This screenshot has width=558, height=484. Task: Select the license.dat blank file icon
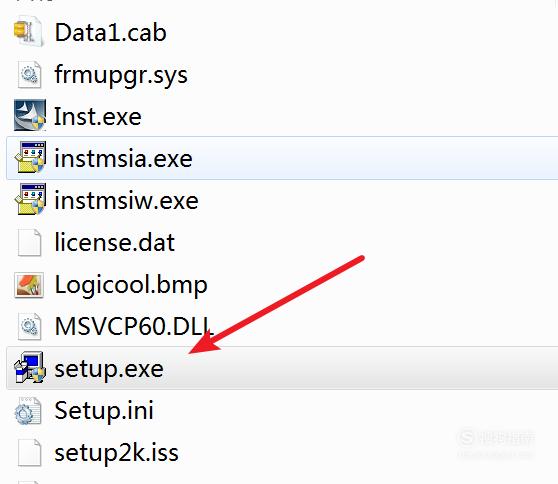[x=29, y=242]
